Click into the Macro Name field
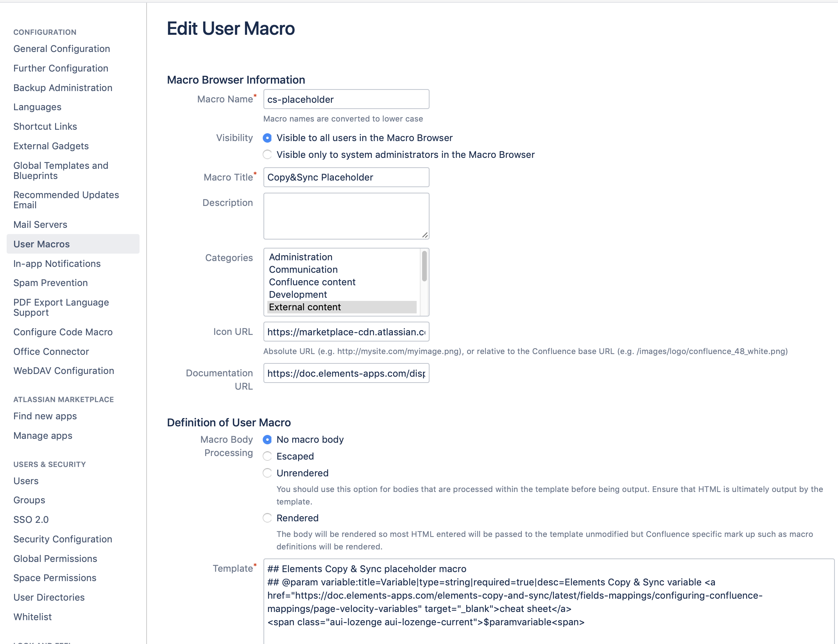Image resolution: width=838 pixels, height=644 pixels. tap(346, 99)
